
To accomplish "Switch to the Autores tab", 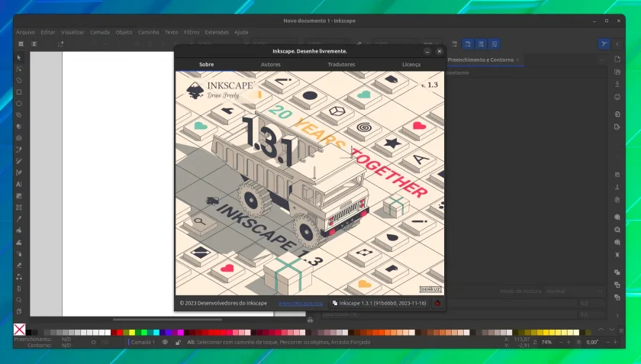I will (x=271, y=64).
